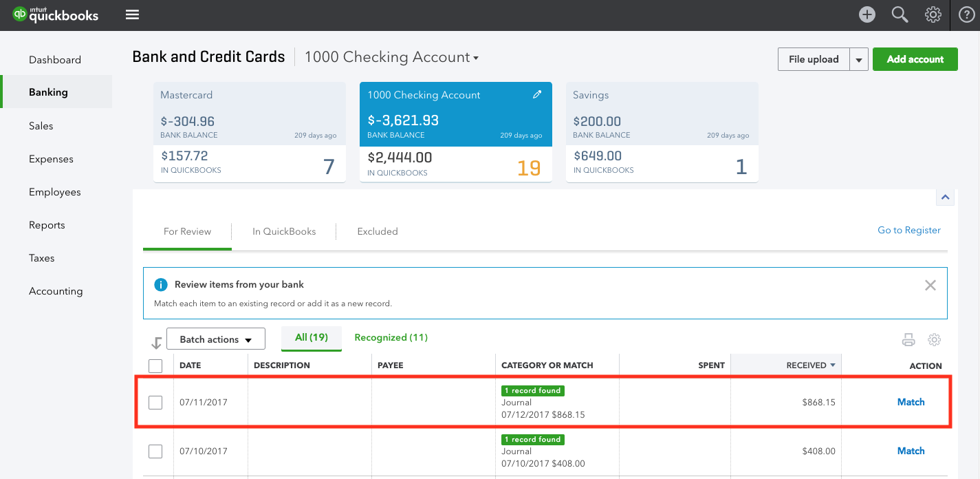The height and width of the screenshot is (479, 980).
Task: Collapse account cards with chevron up
Action: [x=945, y=198]
